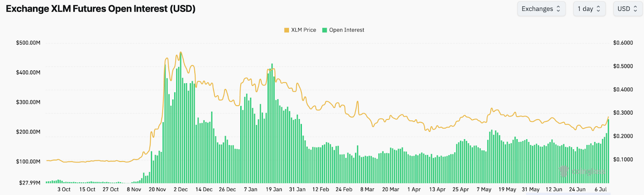Image resolution: width=644 pixels, height=195 pixels.
Task: Open the USD currency dropdown
Action: 627,9
